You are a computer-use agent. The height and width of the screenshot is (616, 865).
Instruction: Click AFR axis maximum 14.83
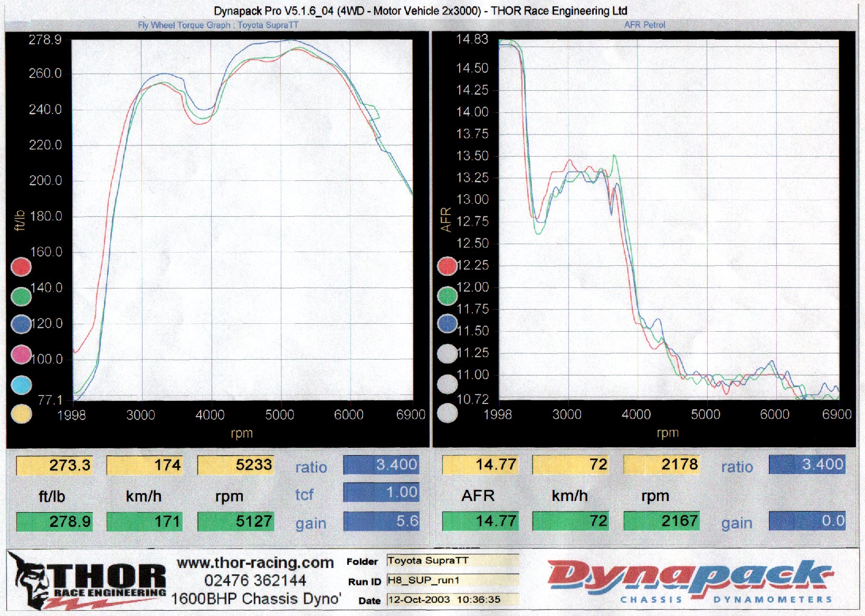[472, 39]
